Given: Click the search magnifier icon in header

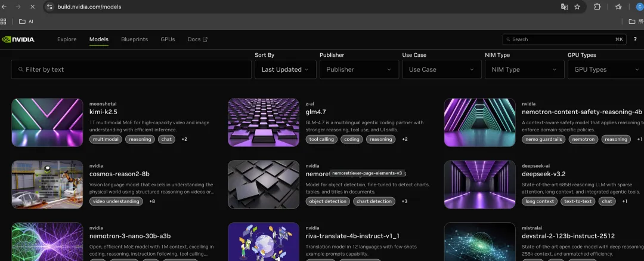Looking at the screenshot, I should (x=509, y=39).
